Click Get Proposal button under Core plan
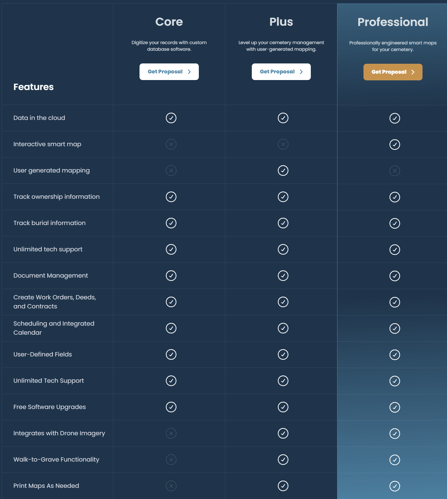Image resolution: width=447 pixels, height=499 pixels. [169, 72]
